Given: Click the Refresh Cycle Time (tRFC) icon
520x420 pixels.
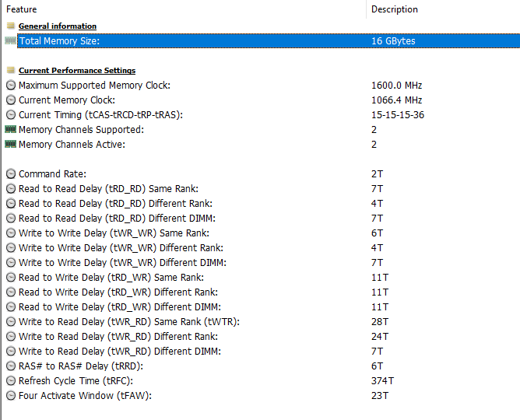Looking at the screenshot, I should [10, 381].
